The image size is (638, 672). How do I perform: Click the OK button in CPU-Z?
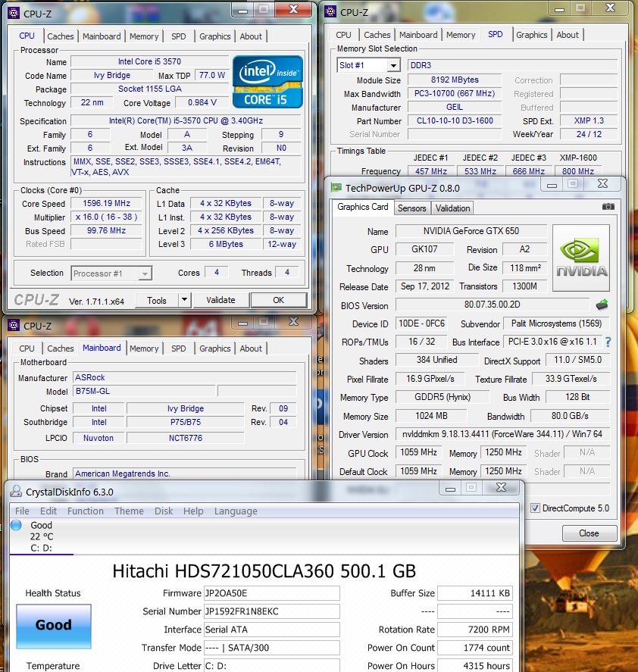pos(278,300)
